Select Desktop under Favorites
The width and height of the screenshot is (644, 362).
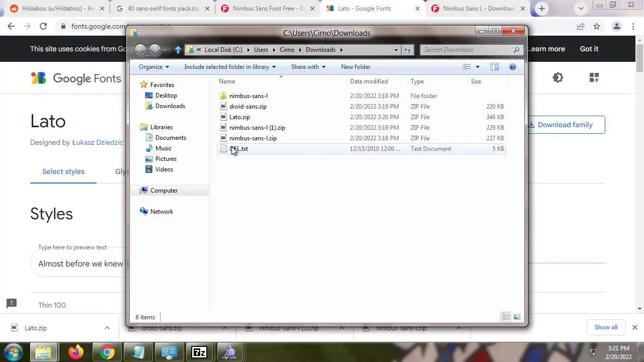(166, 96)
